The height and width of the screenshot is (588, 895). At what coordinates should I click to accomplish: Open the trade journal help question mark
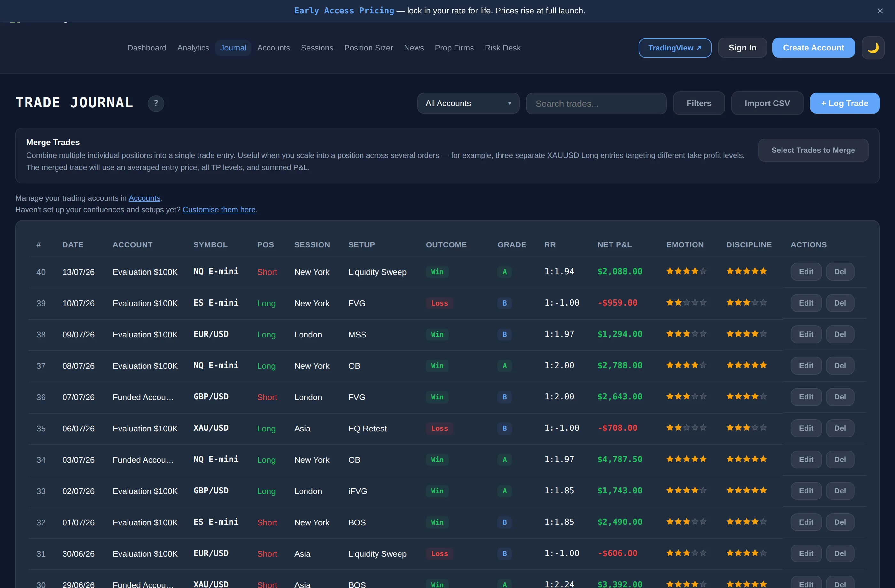pos(156,103)
